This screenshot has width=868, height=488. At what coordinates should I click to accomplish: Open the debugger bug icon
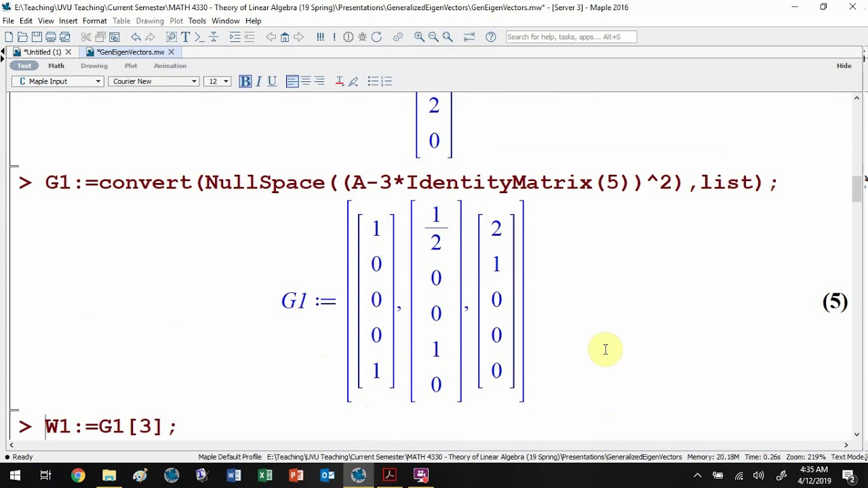coord(362,37)
